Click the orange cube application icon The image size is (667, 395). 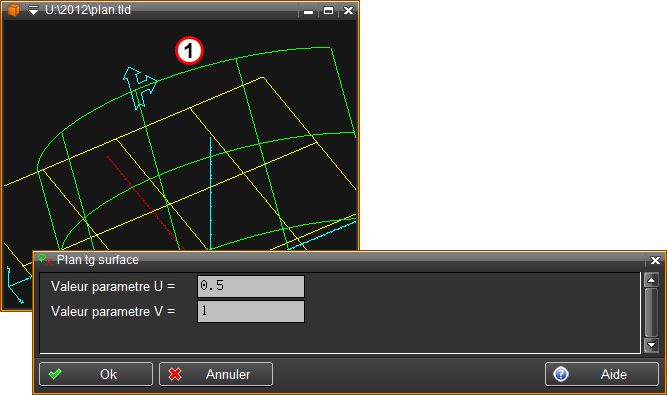tap(13, 10)
